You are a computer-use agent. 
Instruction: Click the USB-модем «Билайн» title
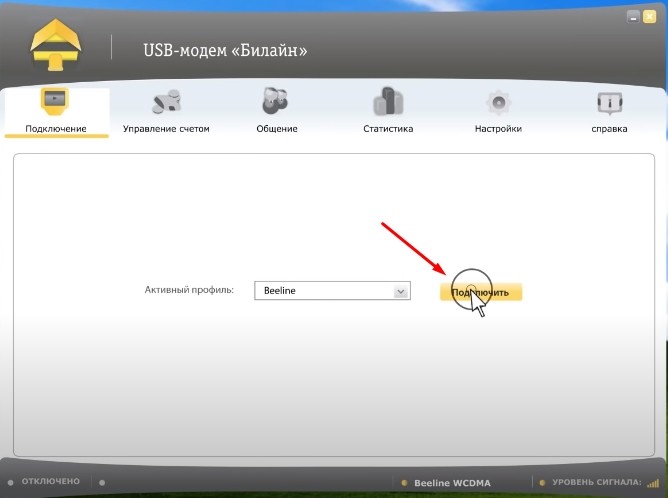pos(225,50)
